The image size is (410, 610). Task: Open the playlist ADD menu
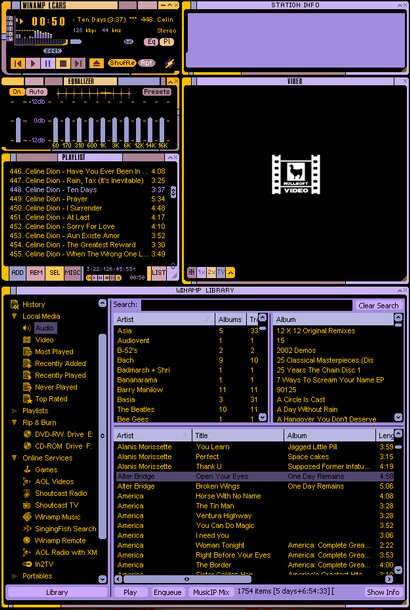(x=17, y=273)
